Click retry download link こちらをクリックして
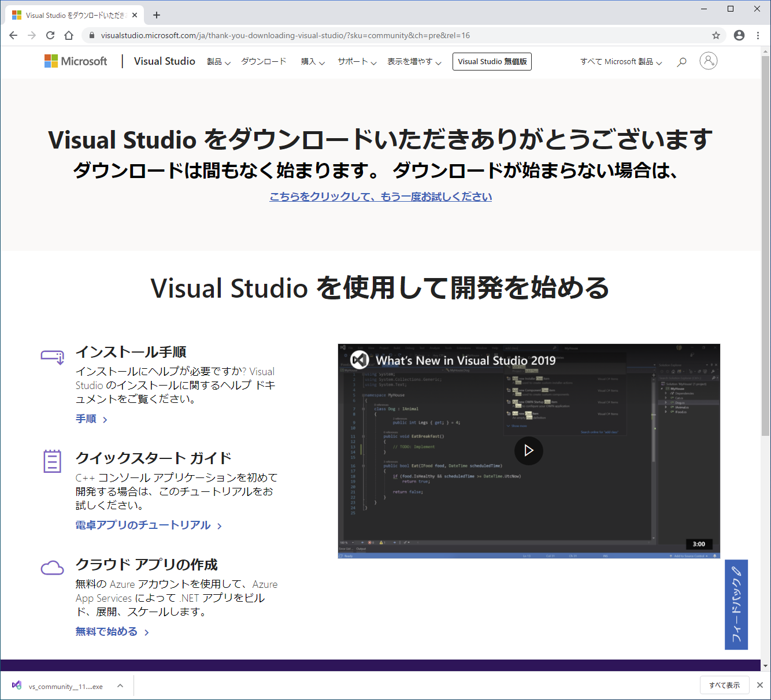The height and width of the screenshot is (700, 771). pos(381,197)
